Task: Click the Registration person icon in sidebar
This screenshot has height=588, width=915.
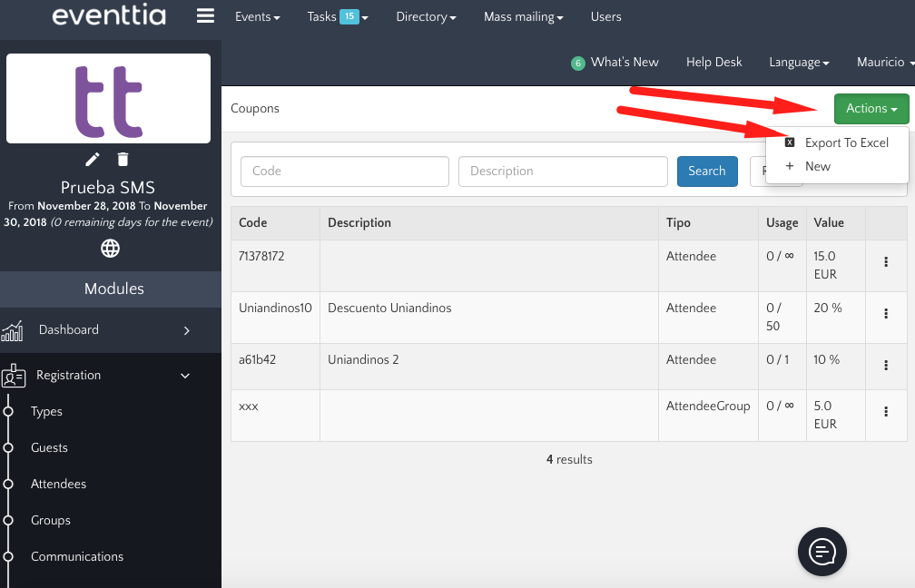Action: point(15,375)
